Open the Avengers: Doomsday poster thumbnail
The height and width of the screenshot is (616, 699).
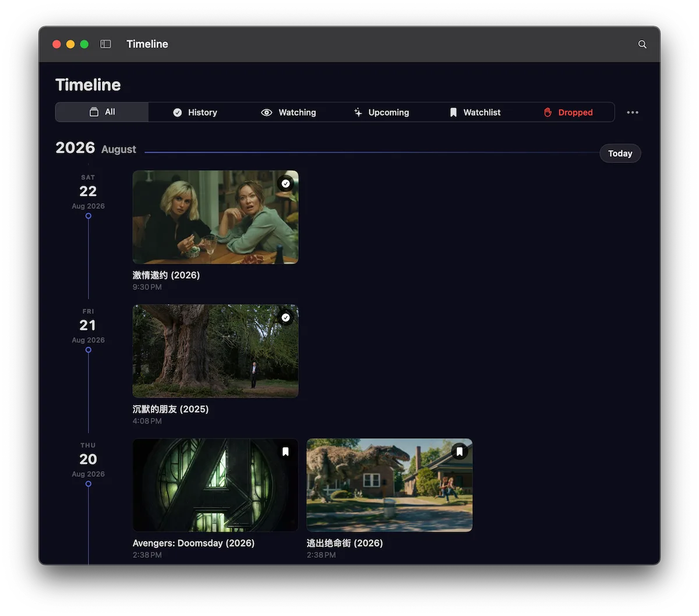point(216,485)
